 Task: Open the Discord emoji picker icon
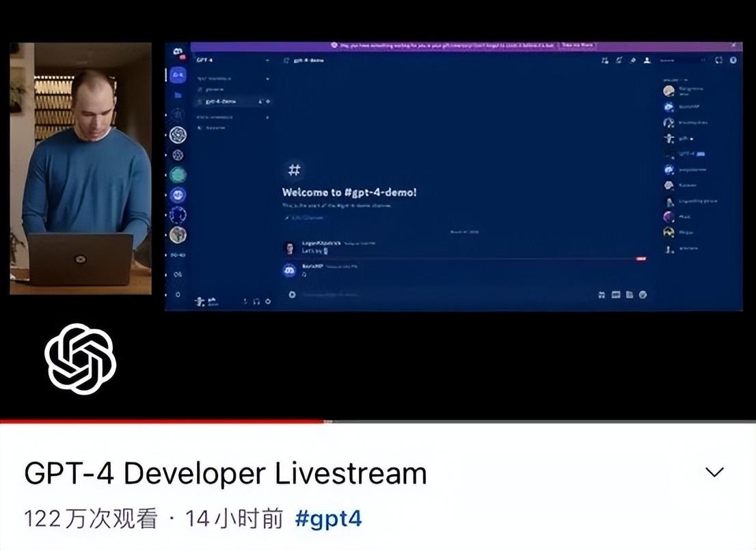point(643,294)
